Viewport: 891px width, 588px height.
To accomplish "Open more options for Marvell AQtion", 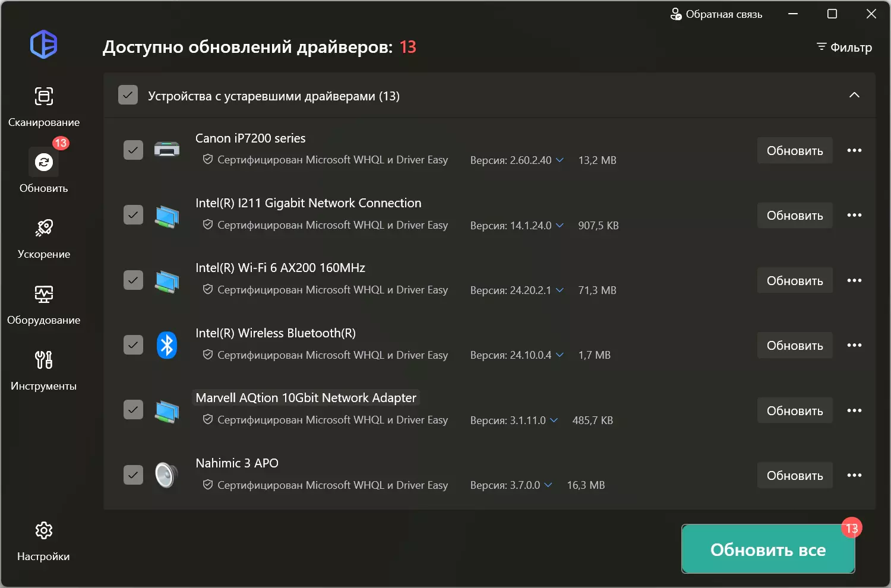I will coord(854,410).
